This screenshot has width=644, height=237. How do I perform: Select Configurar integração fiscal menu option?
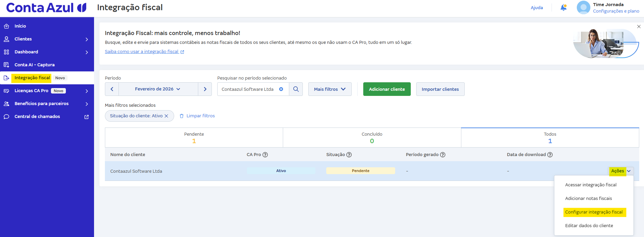[x=594, y=212]
